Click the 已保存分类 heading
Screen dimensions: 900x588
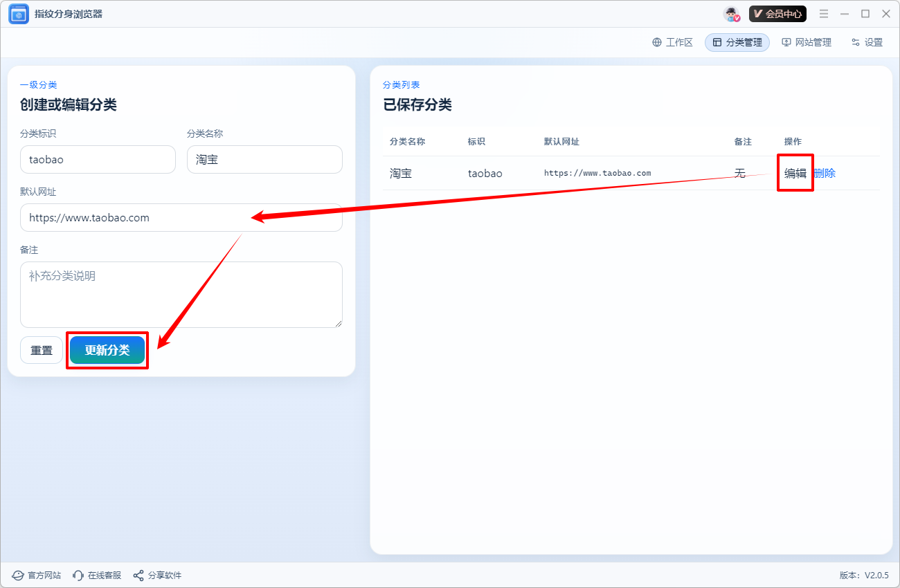click(x=417, y=104)
